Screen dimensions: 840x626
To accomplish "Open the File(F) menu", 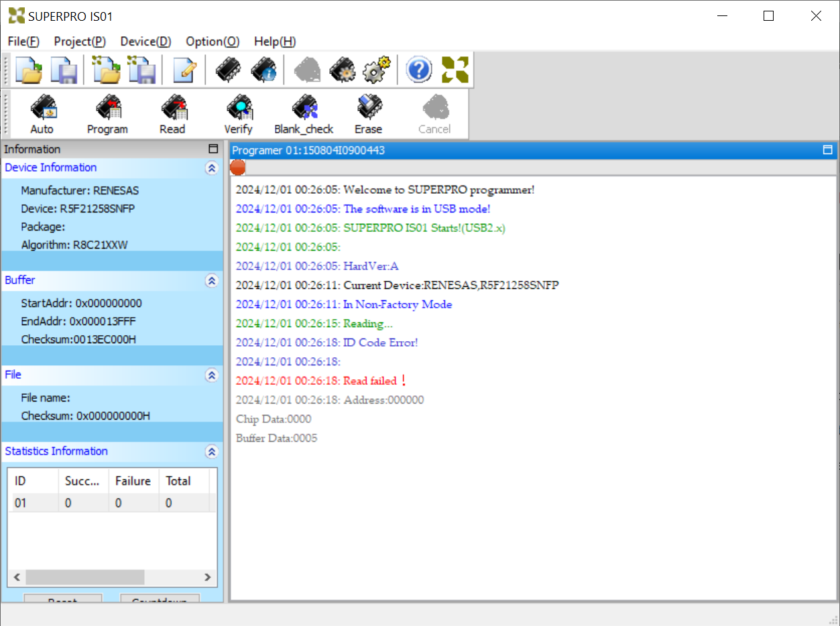I will click(23, 42).
